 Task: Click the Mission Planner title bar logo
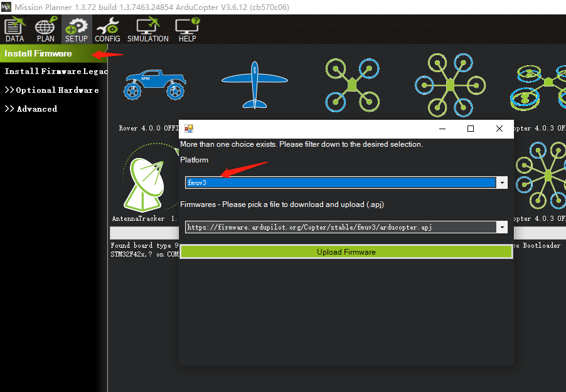click(x=6, y=7)
